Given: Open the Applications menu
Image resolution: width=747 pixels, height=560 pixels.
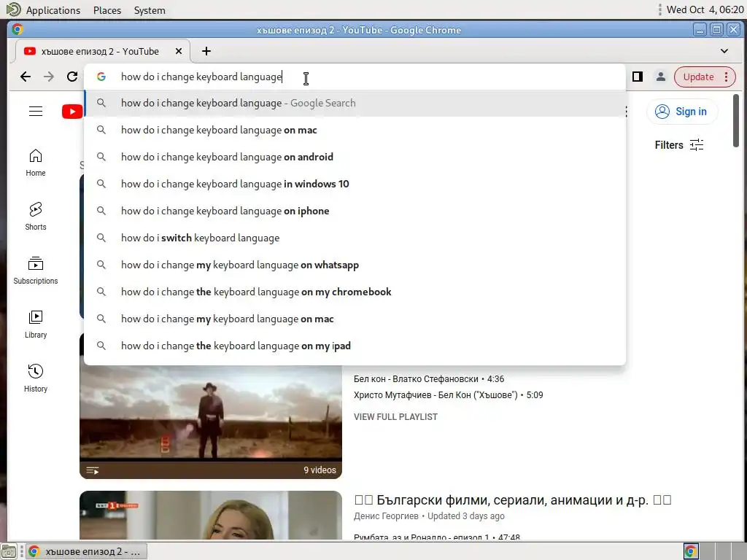Looking at the screenshot, I should (53, 10).
